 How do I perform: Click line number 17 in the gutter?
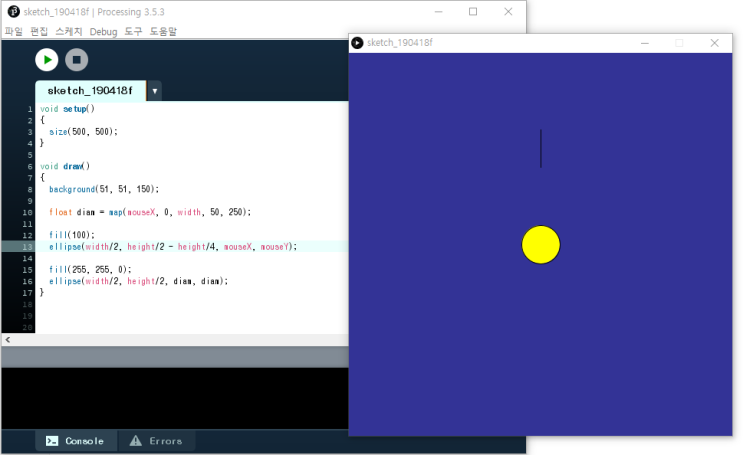pos(27,293)
